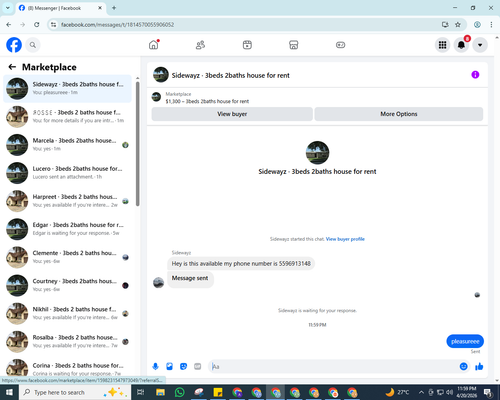Click the address bar URL
Image resolution: width=500 pixels, height=400 pixels.
point(117,25)
